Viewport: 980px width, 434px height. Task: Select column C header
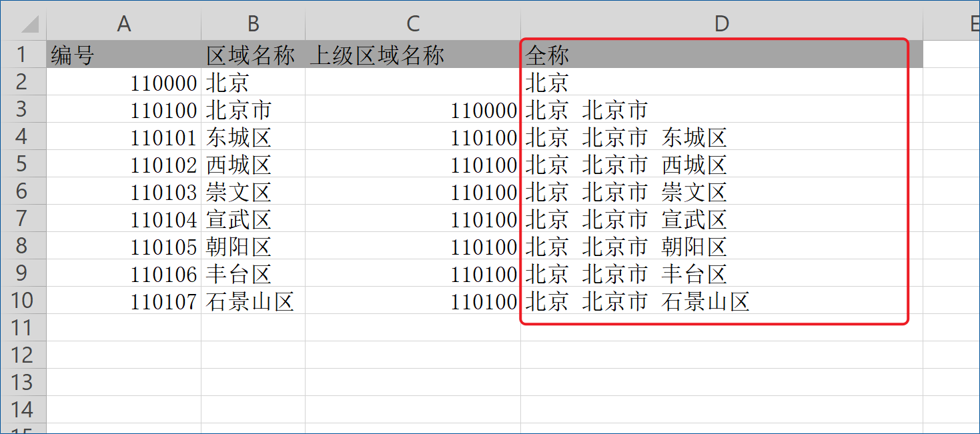pos(413,23)
